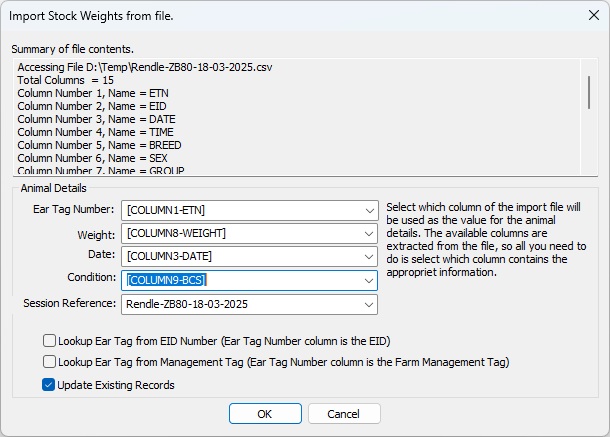Expand the Condition dropdown arrow

point(369,281)
